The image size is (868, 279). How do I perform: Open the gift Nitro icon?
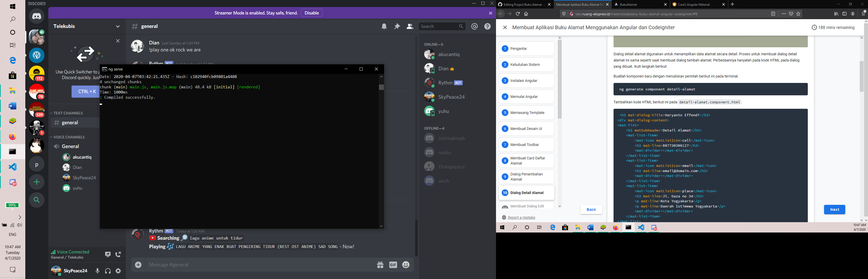pos(381,265)
